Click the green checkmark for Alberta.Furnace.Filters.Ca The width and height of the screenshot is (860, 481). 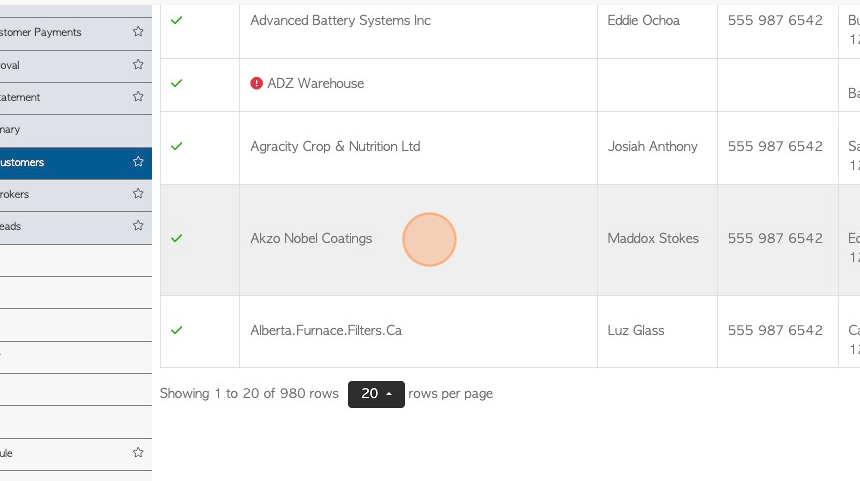click(177, 330)
